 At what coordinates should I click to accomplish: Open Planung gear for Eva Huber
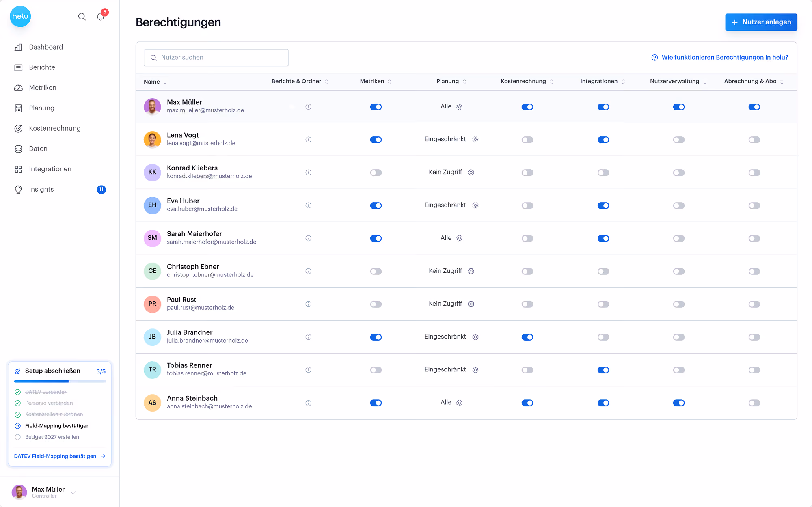(475, 205)
